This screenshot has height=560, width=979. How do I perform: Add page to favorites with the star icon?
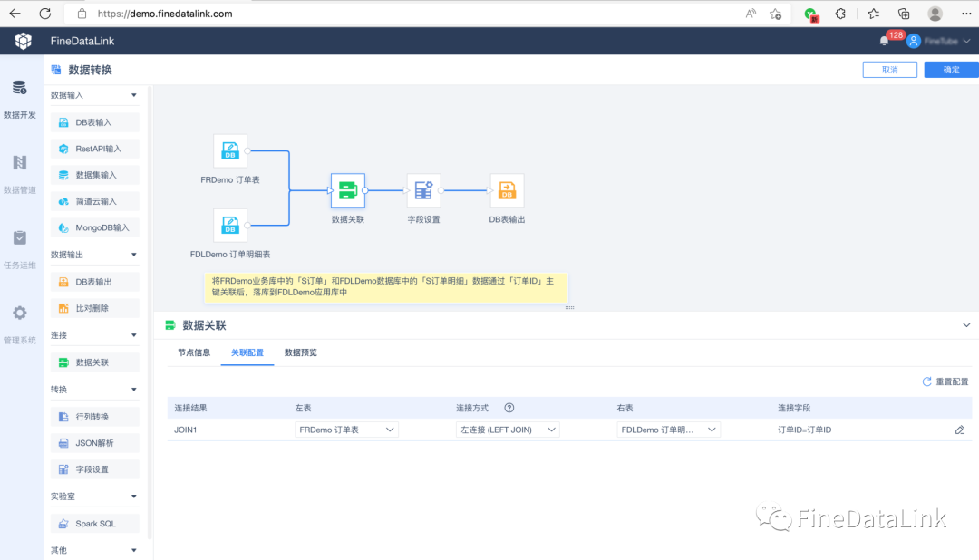(x=775, y=14)
